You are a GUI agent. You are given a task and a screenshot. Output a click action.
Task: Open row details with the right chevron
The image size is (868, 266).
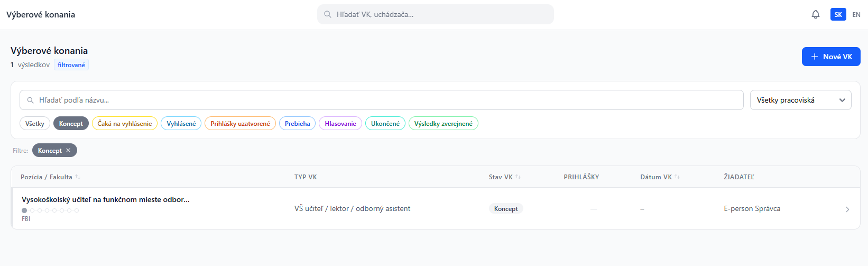coord(847,209)
